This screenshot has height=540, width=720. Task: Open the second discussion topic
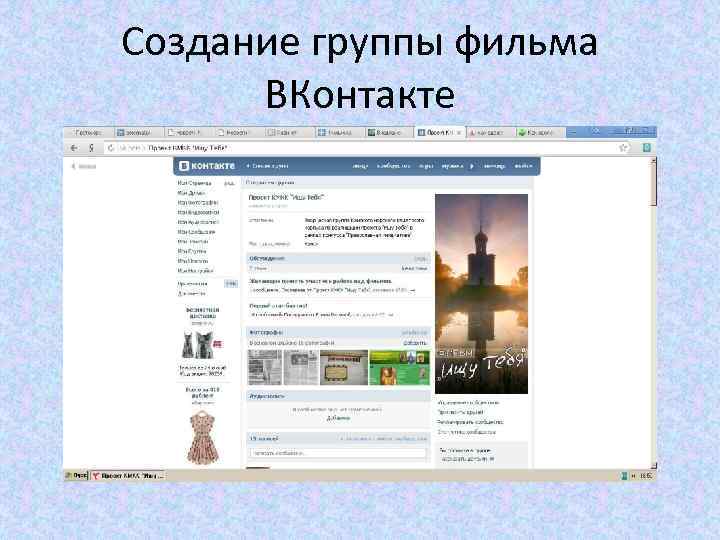click(x=278, y=306)
